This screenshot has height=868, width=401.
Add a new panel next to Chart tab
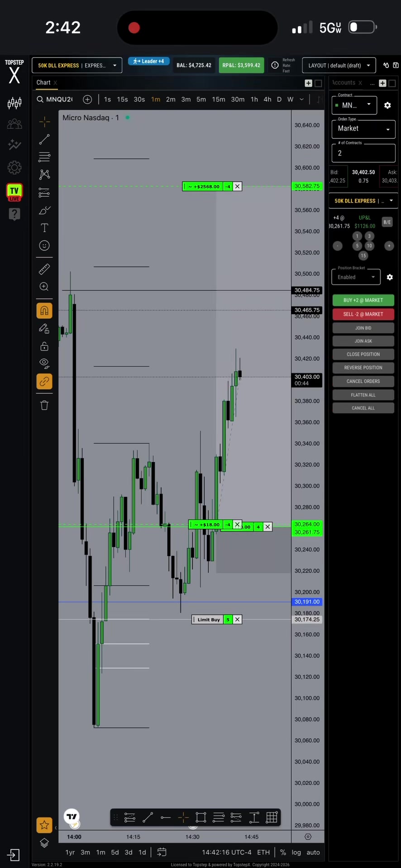click(308, 83)
